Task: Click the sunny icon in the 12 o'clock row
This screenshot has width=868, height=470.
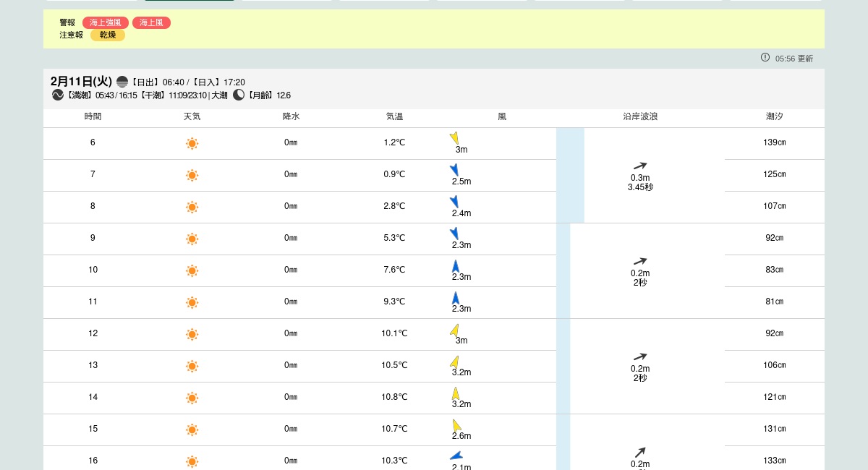Action: pyautogui.click(x=192, y=334)
